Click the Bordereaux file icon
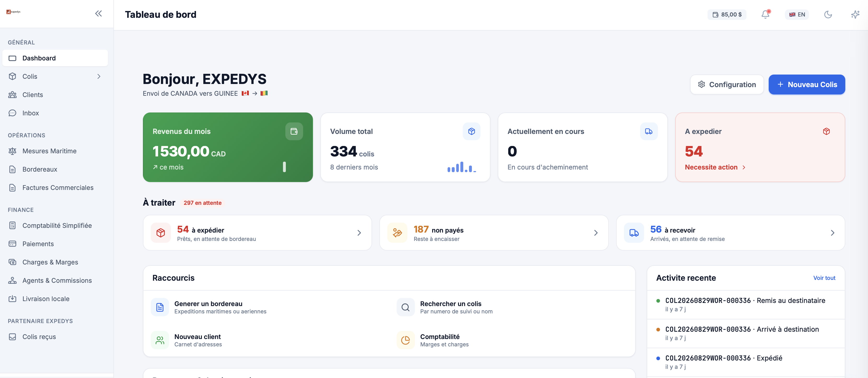The height and width of the screenshot is (378, 868). point(13,169)
